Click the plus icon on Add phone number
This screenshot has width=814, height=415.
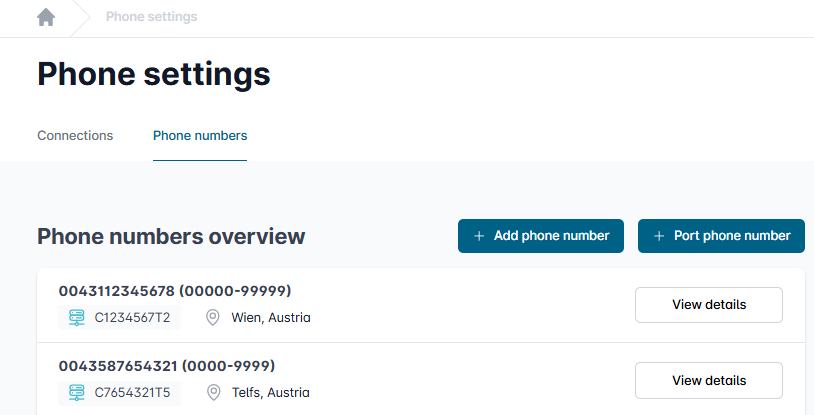click(x=479, y=236)
